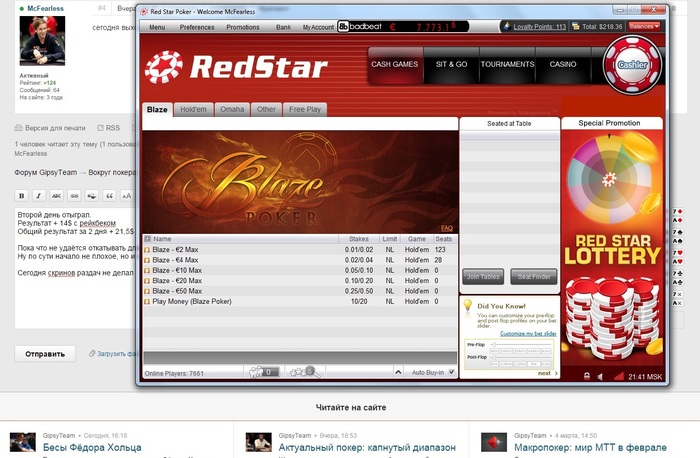
Task: Select the Play Money (Blaze Poker) row
Action: coord(300,301)
